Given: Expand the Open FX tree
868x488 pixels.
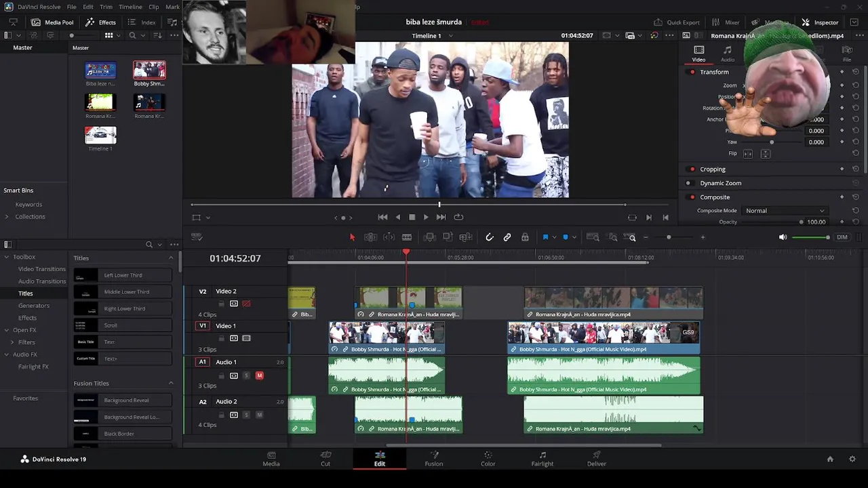Looking at the screenshot, I should tap(7, 330).
